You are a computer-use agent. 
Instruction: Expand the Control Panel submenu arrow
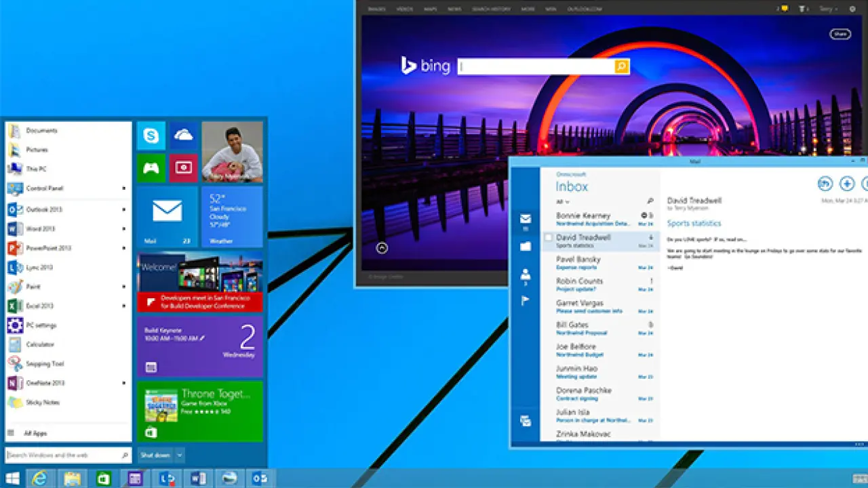(123, 188)
